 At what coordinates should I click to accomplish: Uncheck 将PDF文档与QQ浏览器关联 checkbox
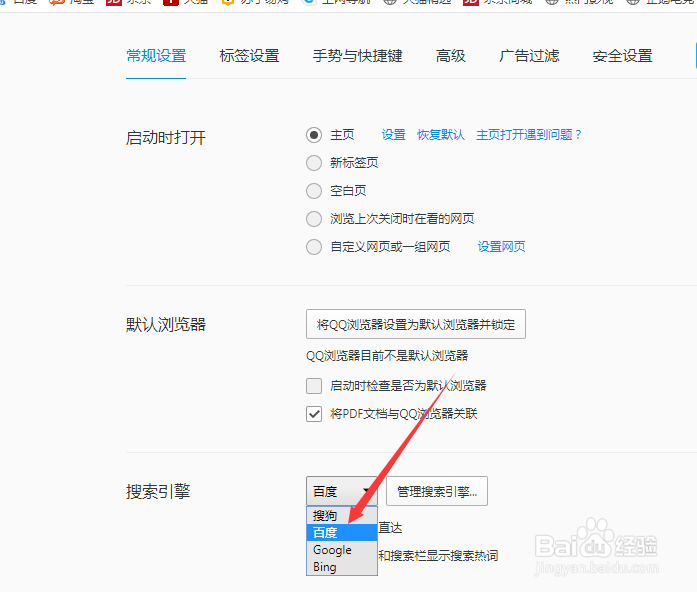314,414
